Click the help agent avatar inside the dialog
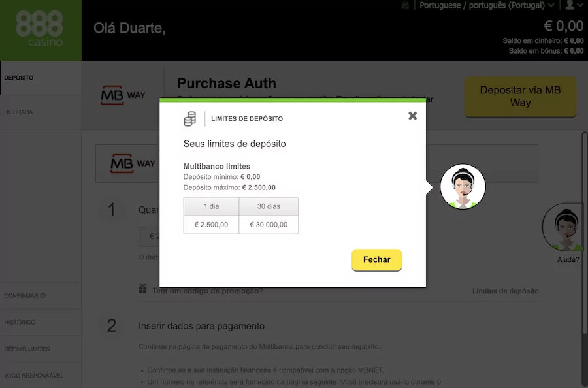Screen dimensions: 588x388 [463, 186]
